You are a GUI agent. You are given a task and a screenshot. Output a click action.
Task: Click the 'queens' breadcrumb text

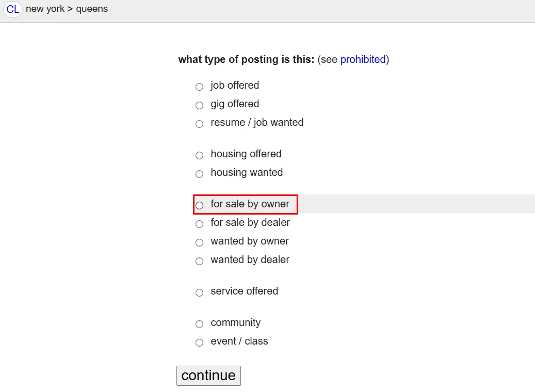point(92,9)
